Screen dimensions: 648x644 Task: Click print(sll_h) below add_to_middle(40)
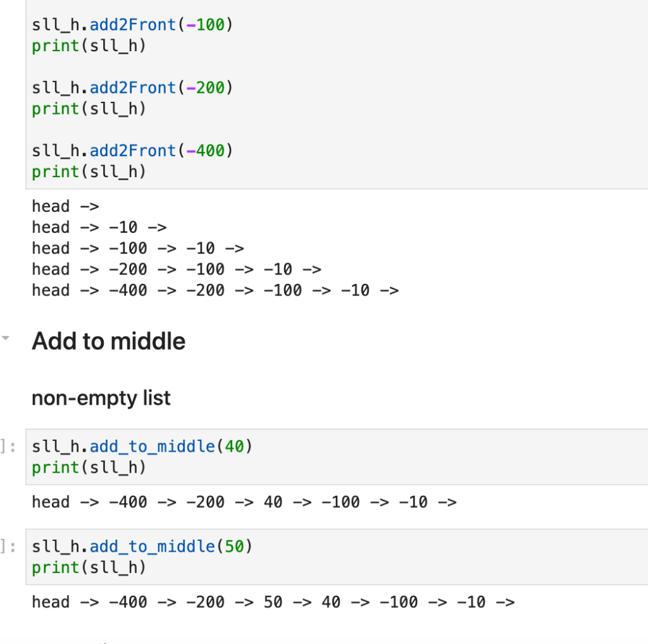89,468
